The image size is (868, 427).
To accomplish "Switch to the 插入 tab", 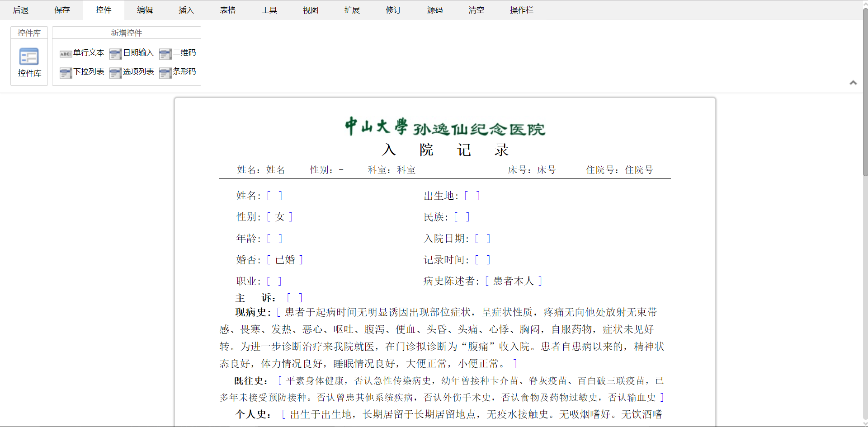I will (186, 10).
